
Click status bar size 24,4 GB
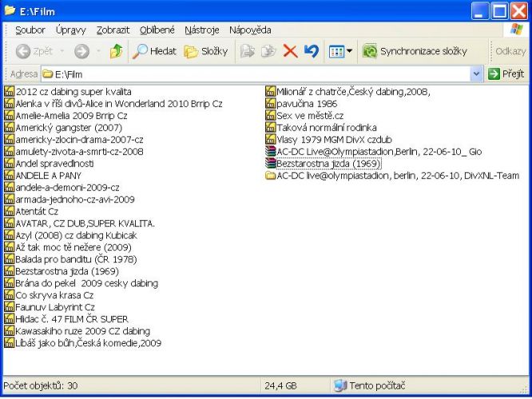(281, 385)
